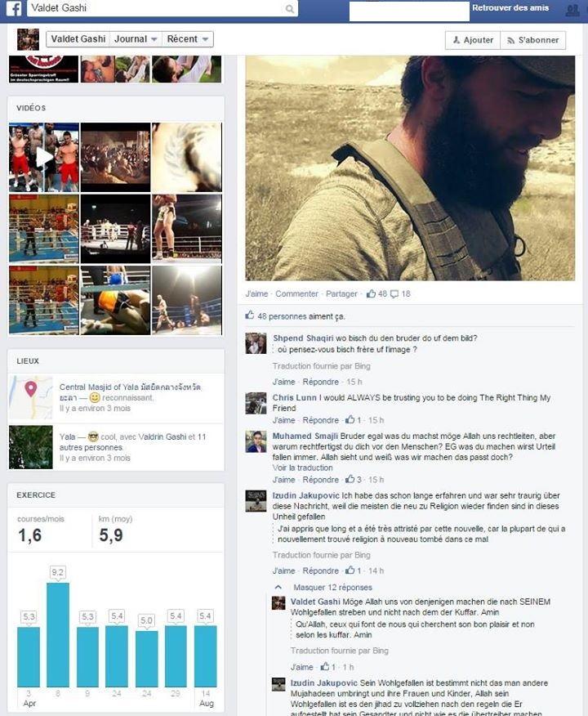This screenshot has height=716, width=588.
Task: Select Valdet Gashi profile tab
Action: (x=78, y=39)
